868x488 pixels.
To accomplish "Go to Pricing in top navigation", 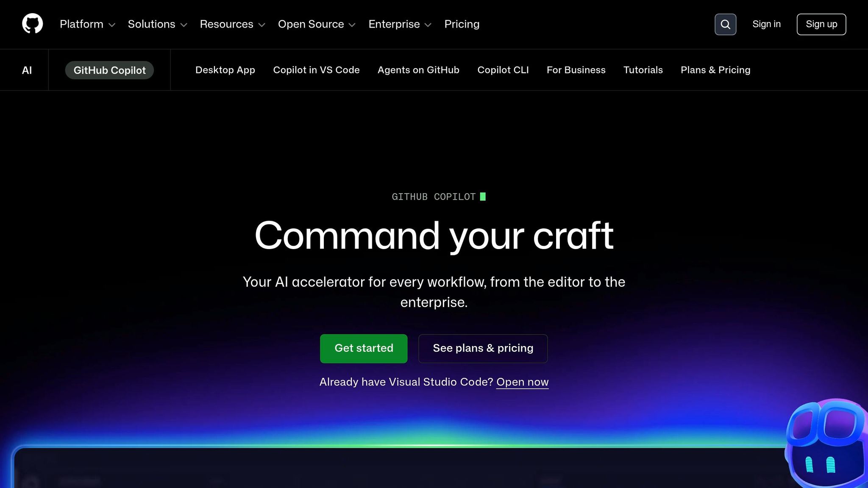I will [462, 24].
